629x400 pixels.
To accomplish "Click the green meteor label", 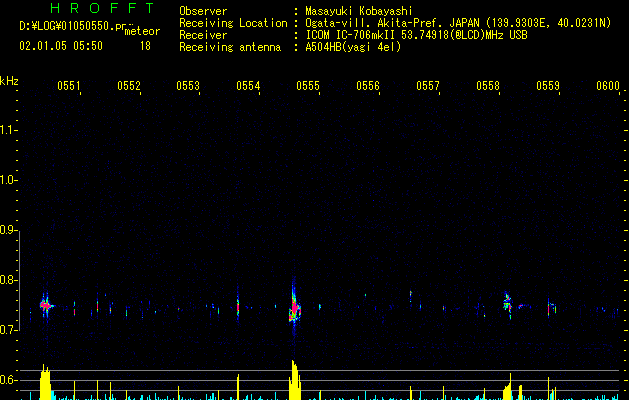I will pyautogui.click(x=142, y=31).
